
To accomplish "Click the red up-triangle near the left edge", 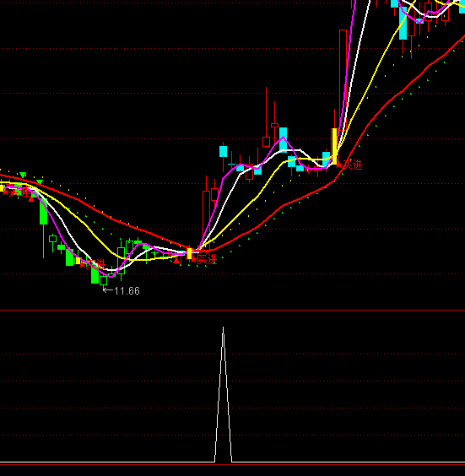I will tap(31, 199).
